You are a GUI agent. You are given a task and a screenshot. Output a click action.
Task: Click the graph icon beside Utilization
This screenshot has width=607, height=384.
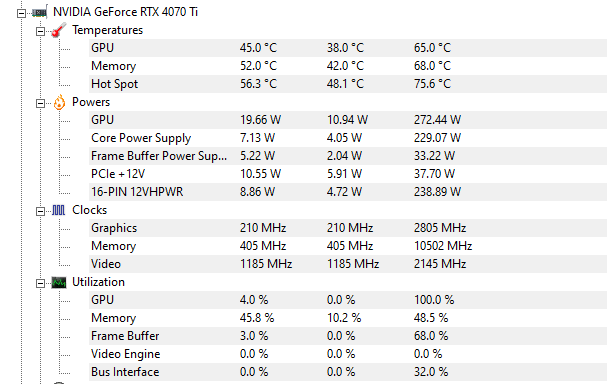(59, 283)
